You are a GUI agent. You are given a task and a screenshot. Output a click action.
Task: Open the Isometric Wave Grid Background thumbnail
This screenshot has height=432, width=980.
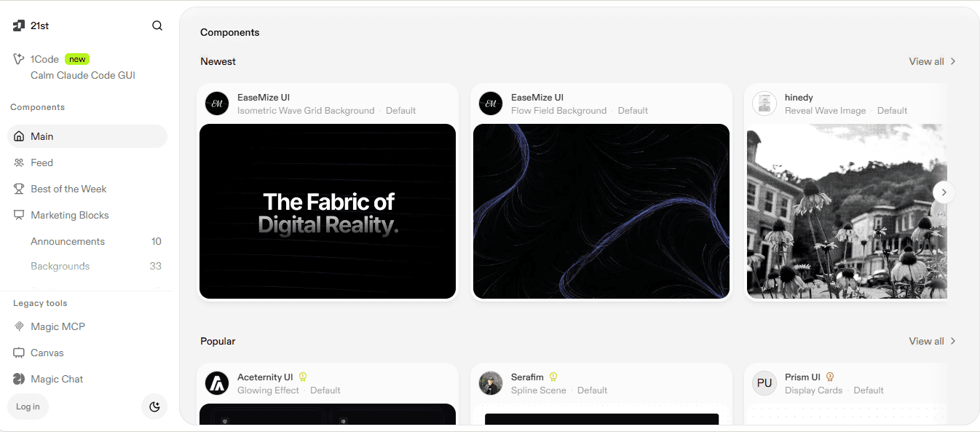tap(328, 211)
